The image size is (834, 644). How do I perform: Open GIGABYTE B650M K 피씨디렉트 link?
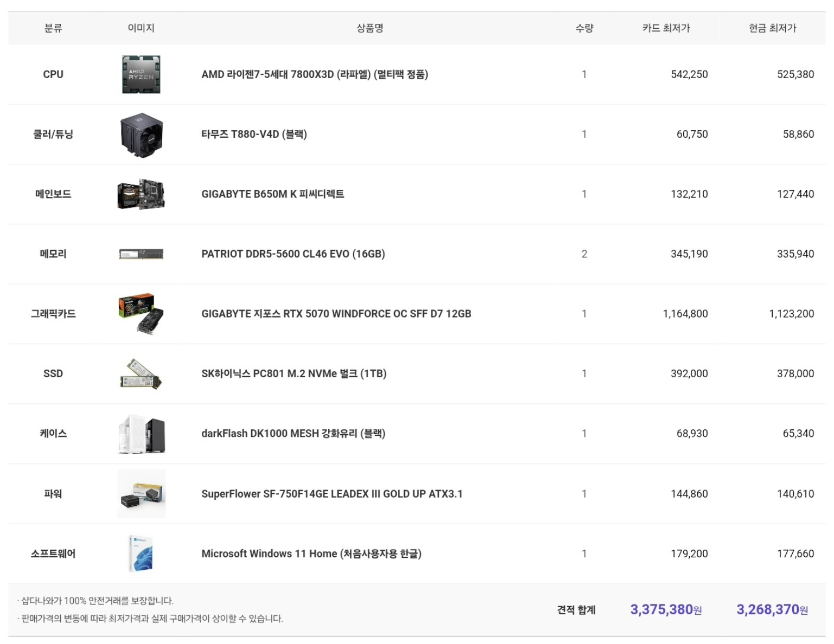273,194
